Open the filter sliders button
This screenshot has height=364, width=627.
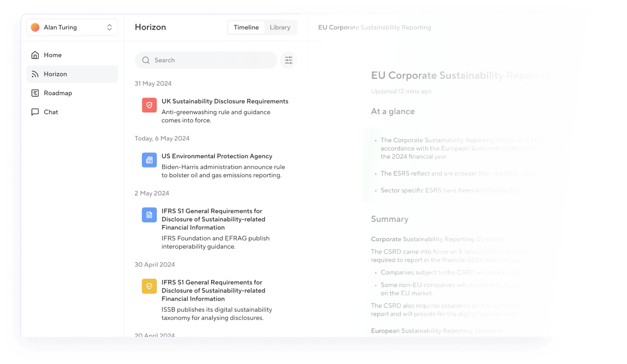[x=288, y=60]
